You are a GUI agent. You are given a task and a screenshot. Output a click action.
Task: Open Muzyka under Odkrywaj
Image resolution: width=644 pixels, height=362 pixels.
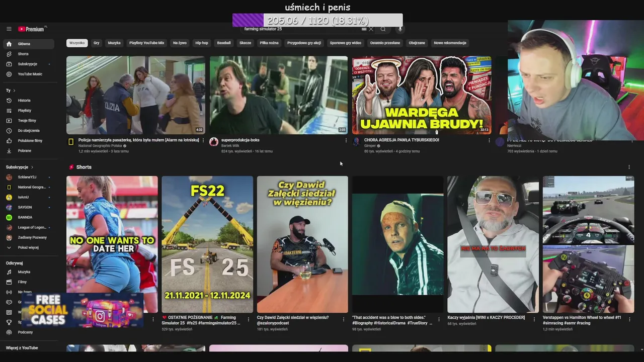(x=28, y=272)
